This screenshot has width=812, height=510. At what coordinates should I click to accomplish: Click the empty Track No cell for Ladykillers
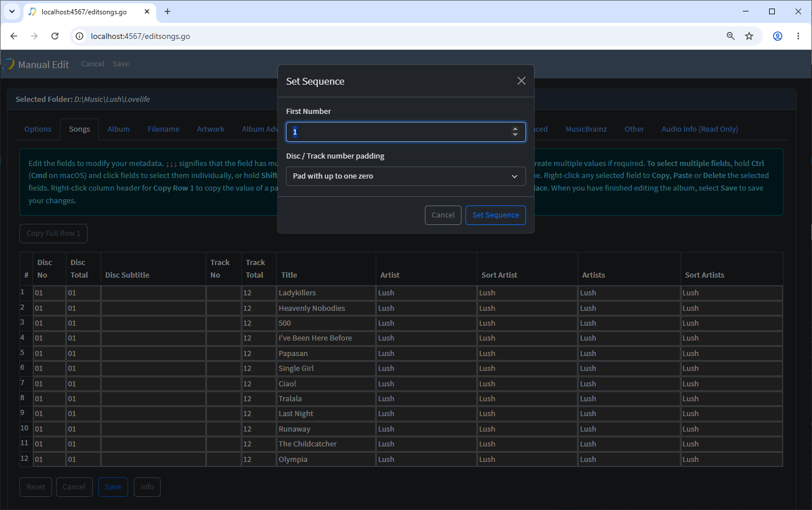point(224,293)
